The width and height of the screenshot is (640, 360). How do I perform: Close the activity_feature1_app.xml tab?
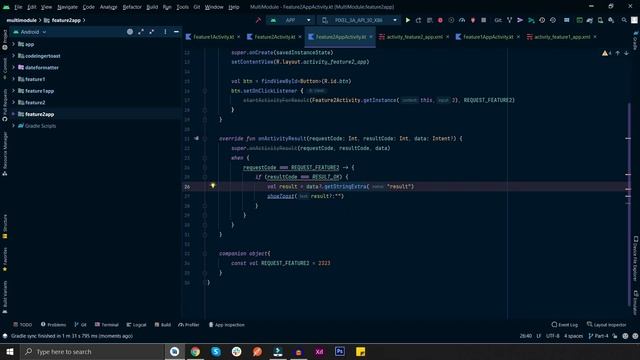(595, 37)
